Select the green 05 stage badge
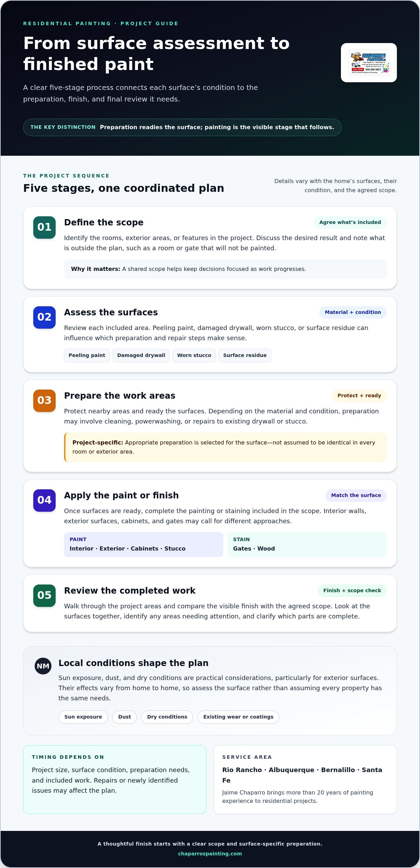 click(44, 596)
